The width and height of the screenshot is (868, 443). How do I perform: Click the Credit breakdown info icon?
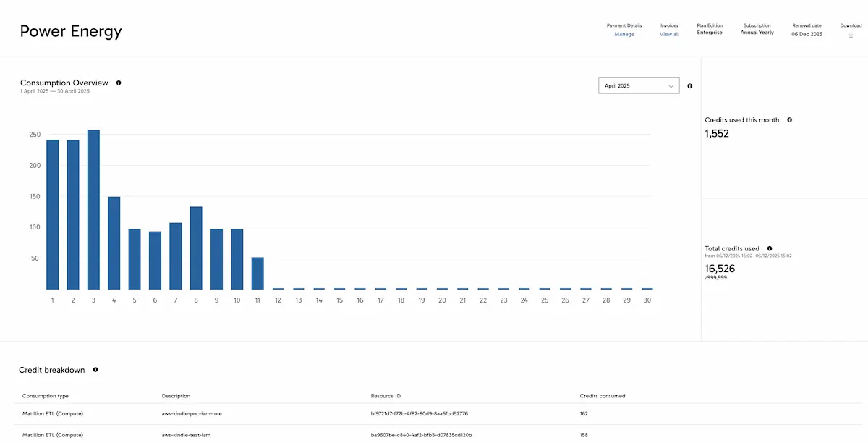pos(95,369)
